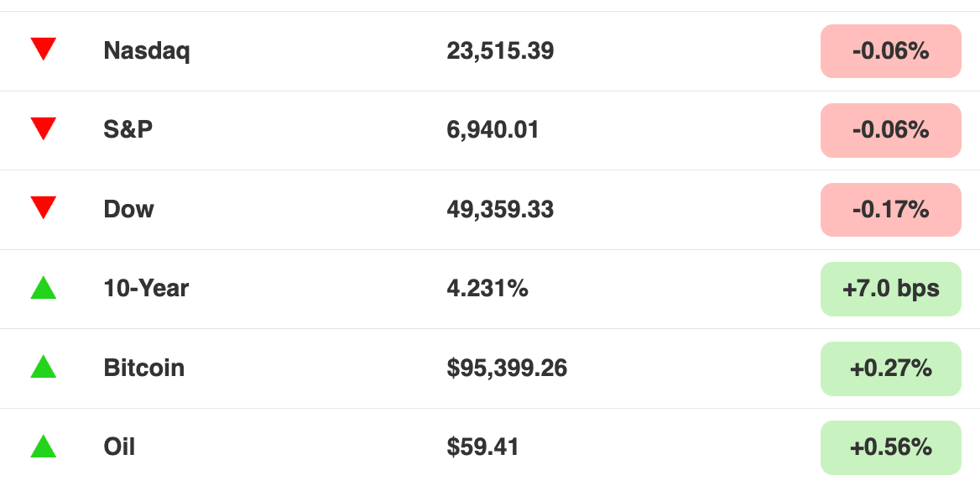980x486 pixels.
Task: Click the Dow value 49,359.33
Action: (x=500, y=210)
